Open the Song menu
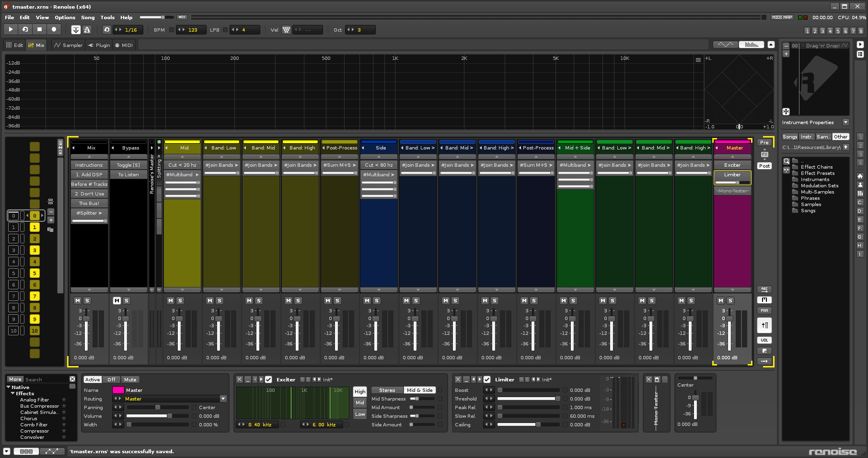This screenshot has width=868, height=458. (88, 17)
